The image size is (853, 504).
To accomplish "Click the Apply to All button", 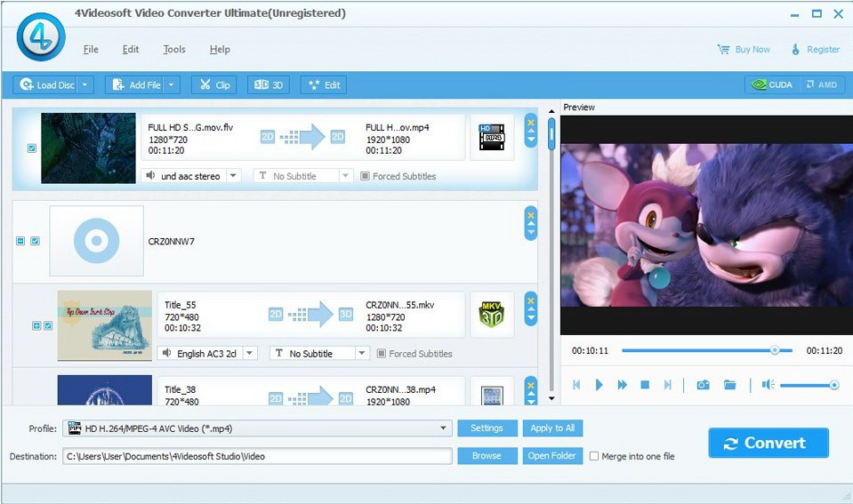I will tap(552, 428).
